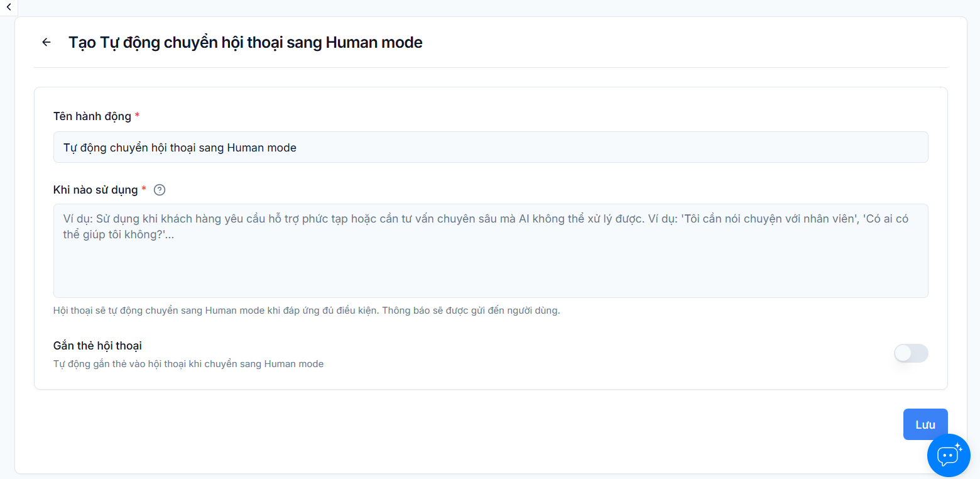Click the red asterisk after 'Tên hành động'
The image size is (980, 479).
click(137, 116)
